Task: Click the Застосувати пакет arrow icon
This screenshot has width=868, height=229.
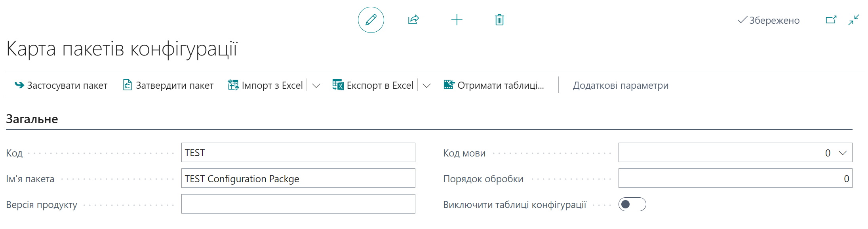Action: 19,85
